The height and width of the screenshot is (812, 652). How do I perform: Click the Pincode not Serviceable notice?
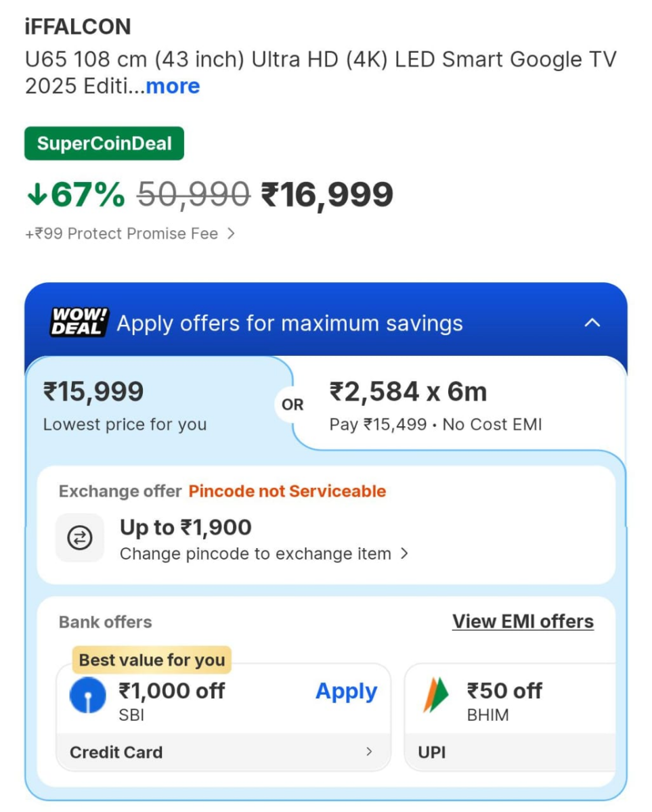[286, 491]
